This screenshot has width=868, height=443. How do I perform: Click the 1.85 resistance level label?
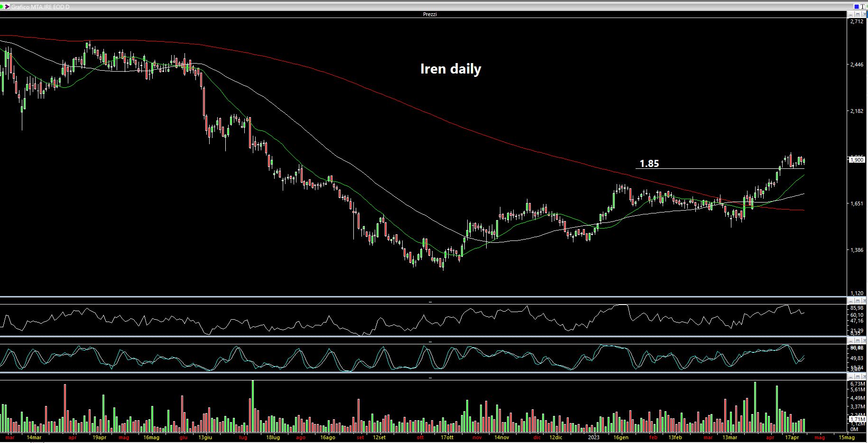point(649,164)
